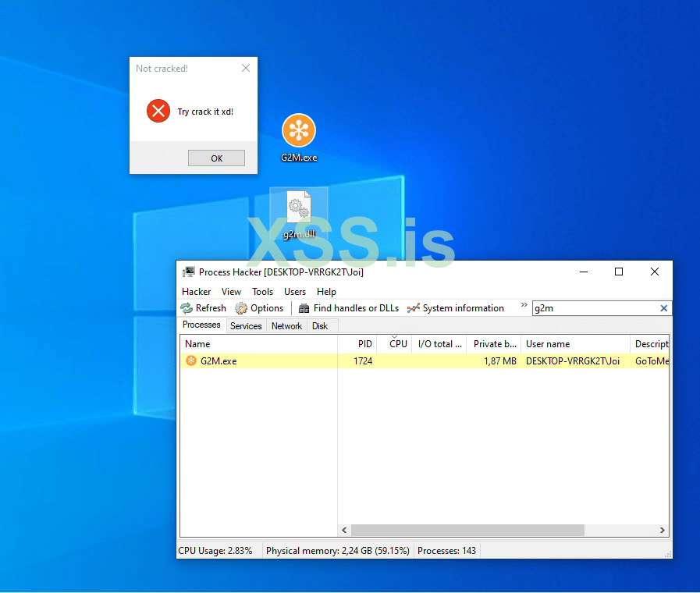Expand the toolbar overflow chevron
The width and height of the screenshot is (700, 593).
coord(524,305)
